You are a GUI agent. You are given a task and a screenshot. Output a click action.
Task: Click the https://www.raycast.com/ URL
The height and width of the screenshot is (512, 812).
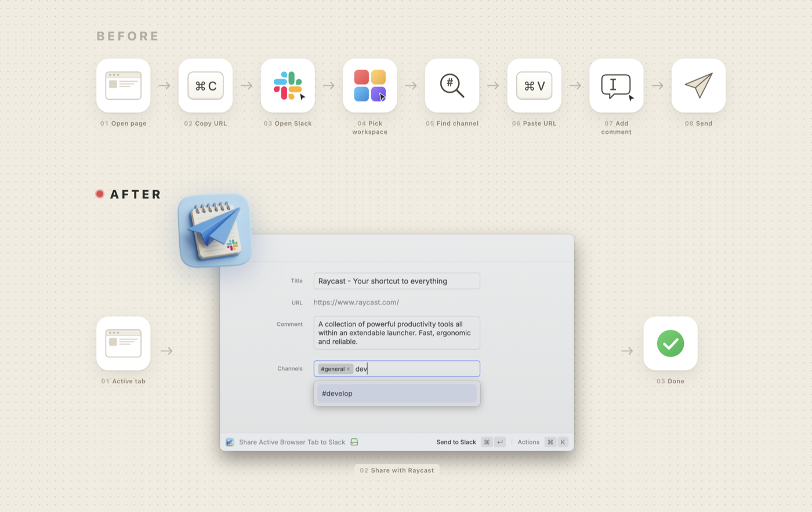[x=356, y=302]
